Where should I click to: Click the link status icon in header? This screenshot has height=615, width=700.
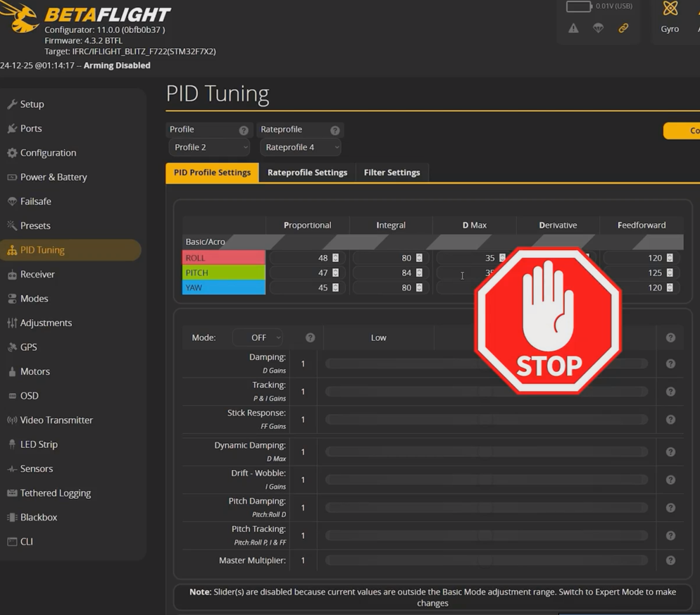tap(623, 28)
